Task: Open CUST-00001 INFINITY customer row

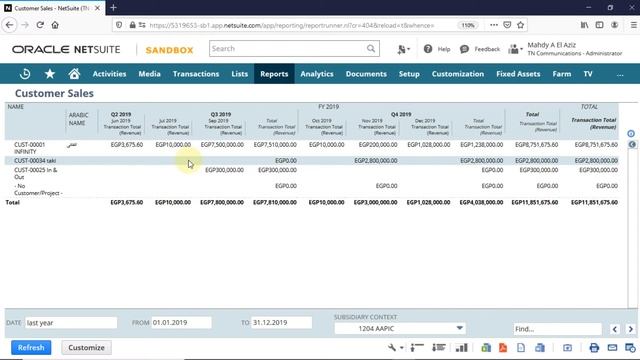Action: click(x=30, y=148)
